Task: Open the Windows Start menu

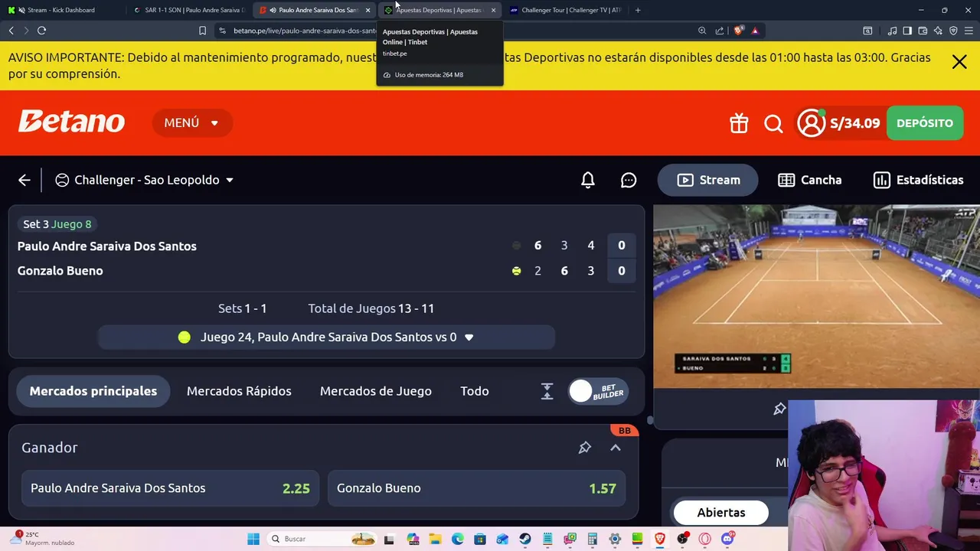Action: point(253,539)
